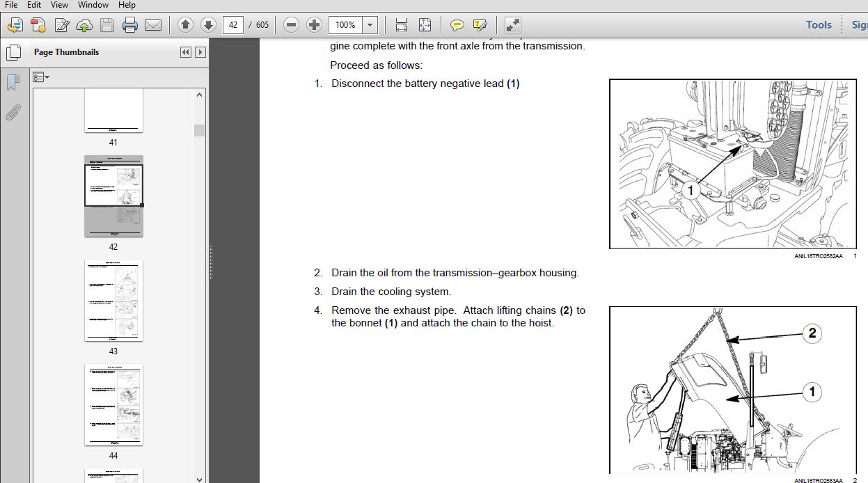Open the Bookmarks panel
The width and height of the screenshot is (868, 483).
[13, 83]
